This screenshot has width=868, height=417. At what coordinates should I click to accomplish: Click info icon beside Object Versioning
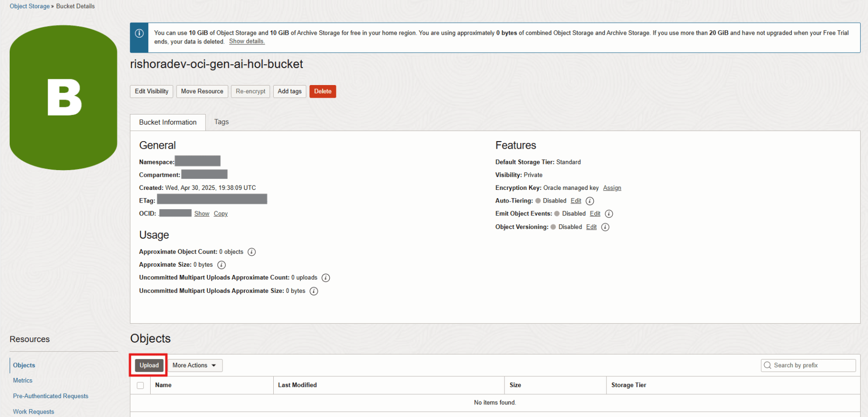[x=605, y=227]
